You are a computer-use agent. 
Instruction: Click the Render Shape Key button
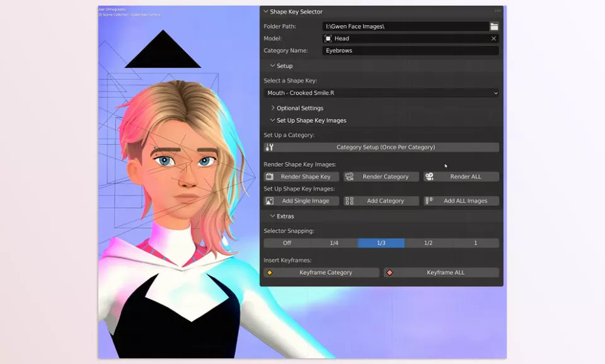[301, 176]
